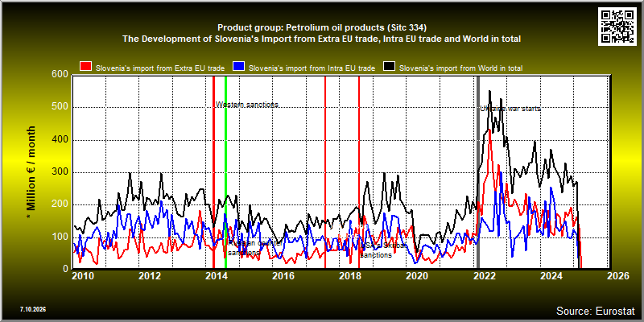Click the red vertical marker line near 2017
This screenshot has width=644, height=322.
pos(325,172)
